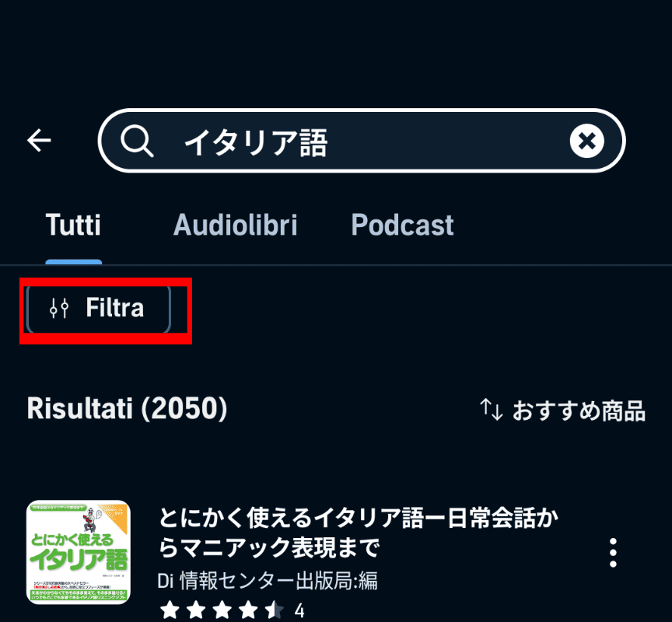672x622 pixels.
Task: Open the three-dot menu for the first audiobook
Action: [612, 550]
